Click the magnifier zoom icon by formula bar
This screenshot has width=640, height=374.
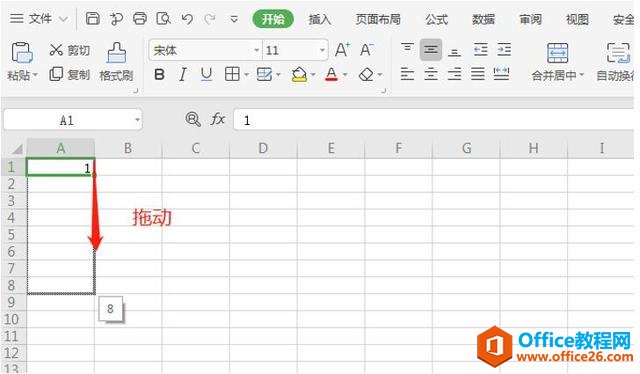click(x=193, y=119)
